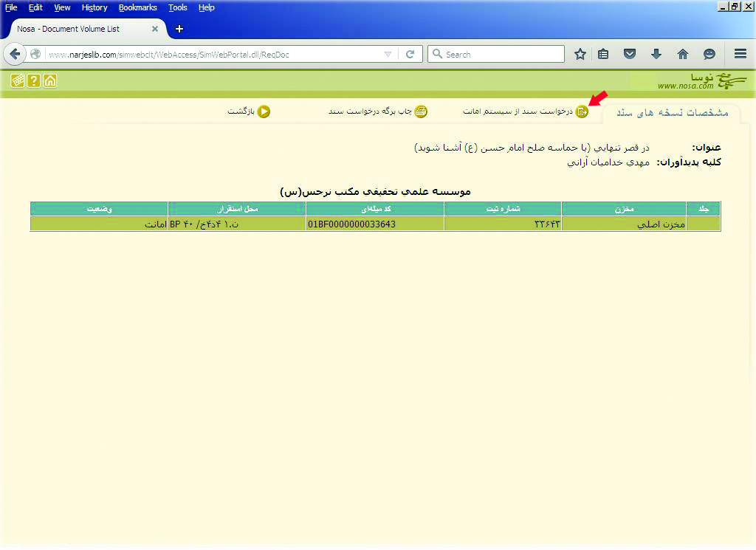Click the امانت status cell
Viewport: 756px width, 550px height.
99,224
